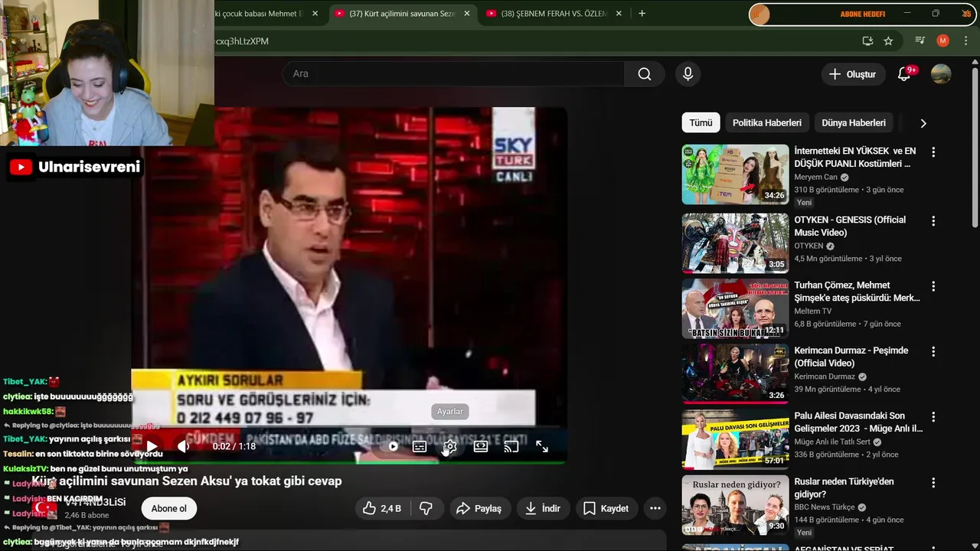This screenshot has width=980, height=551.
Task: Open Meryem Can channel name
Action: pos(815,177)
